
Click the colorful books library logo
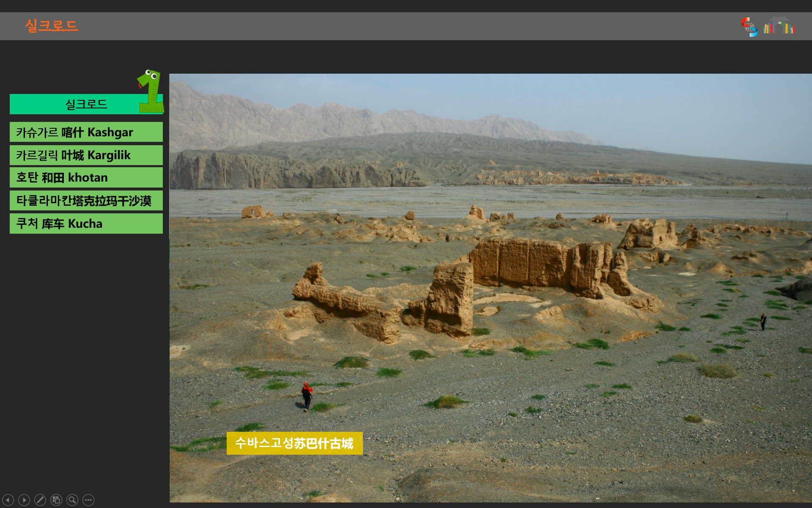pyautogui.click(x=779, y=26)
